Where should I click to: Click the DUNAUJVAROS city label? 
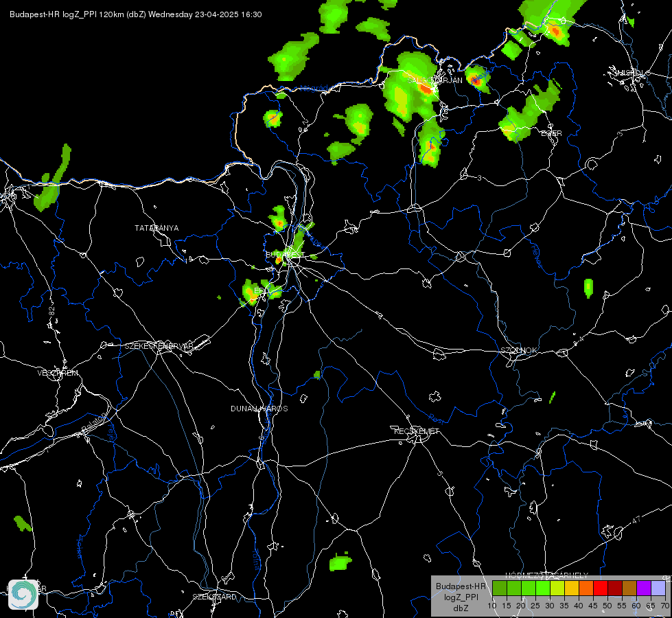259,409
